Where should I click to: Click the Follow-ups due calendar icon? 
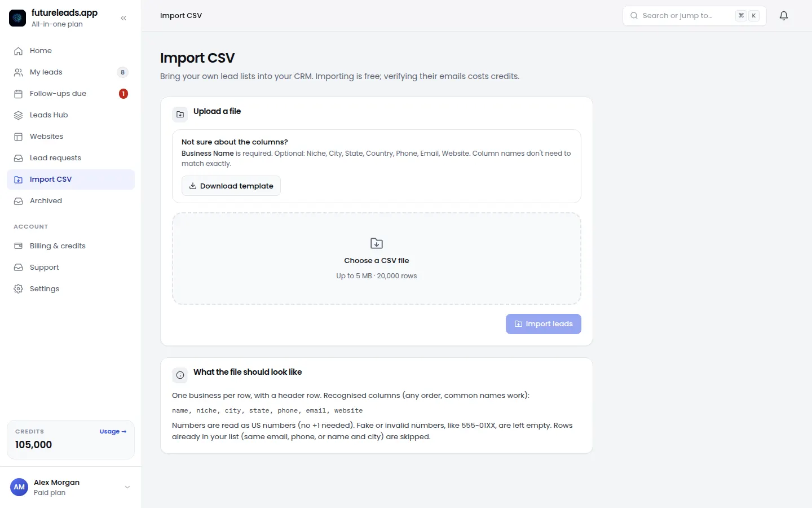19,94
